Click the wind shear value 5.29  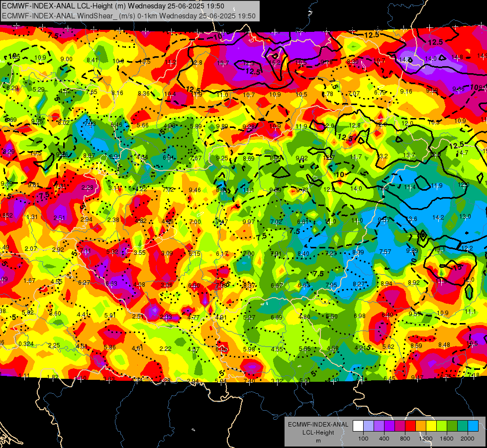tap(38, 89)
